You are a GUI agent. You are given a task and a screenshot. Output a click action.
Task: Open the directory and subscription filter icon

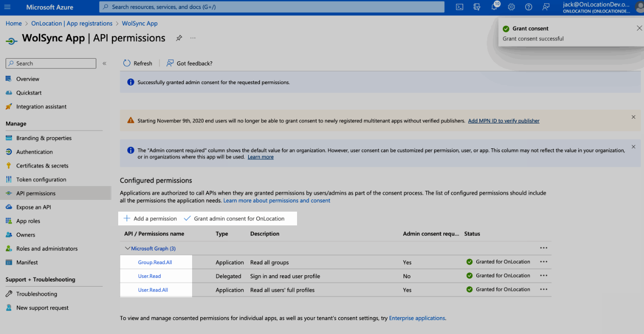(477, 7)
